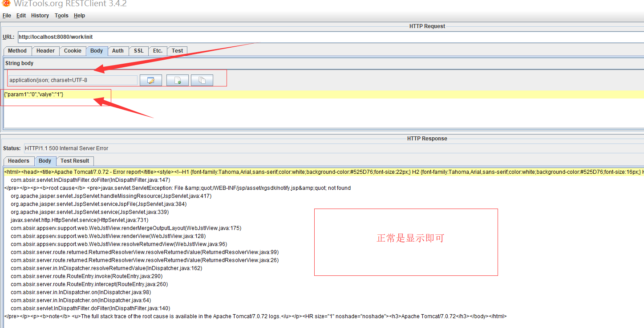Click the WebJstlView.renderMergeOutputLayout line
Viewport: 644px width, 328px height.
[x=126, y=228]
